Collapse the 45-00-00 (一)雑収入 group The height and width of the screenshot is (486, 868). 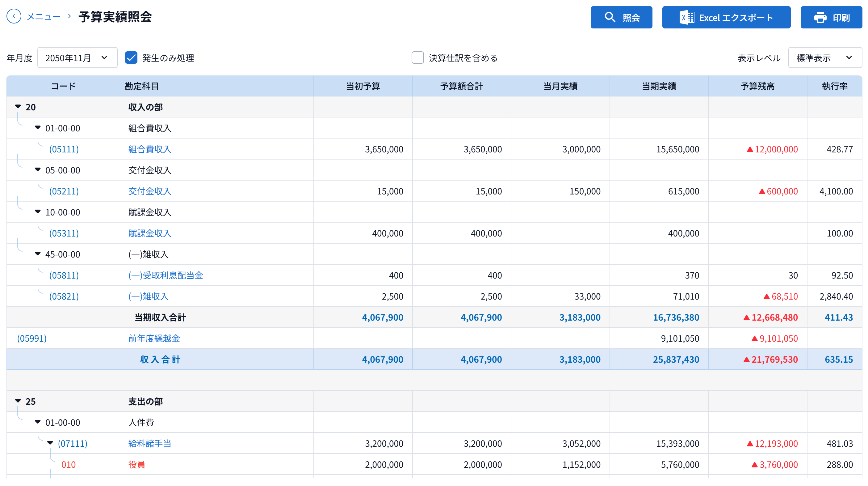click(38, 254)
